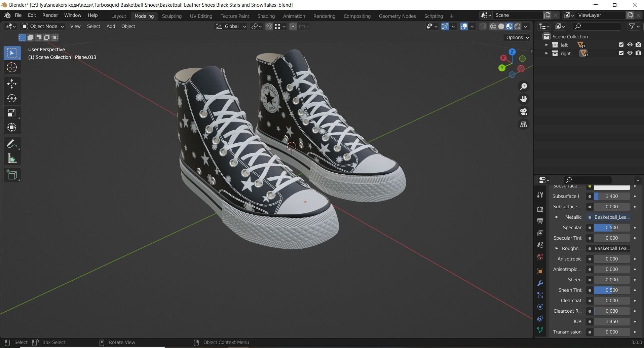Open the View Layer properties tab
The height and width of the screenshot is (348, 644).
click(x=540, y=233)
